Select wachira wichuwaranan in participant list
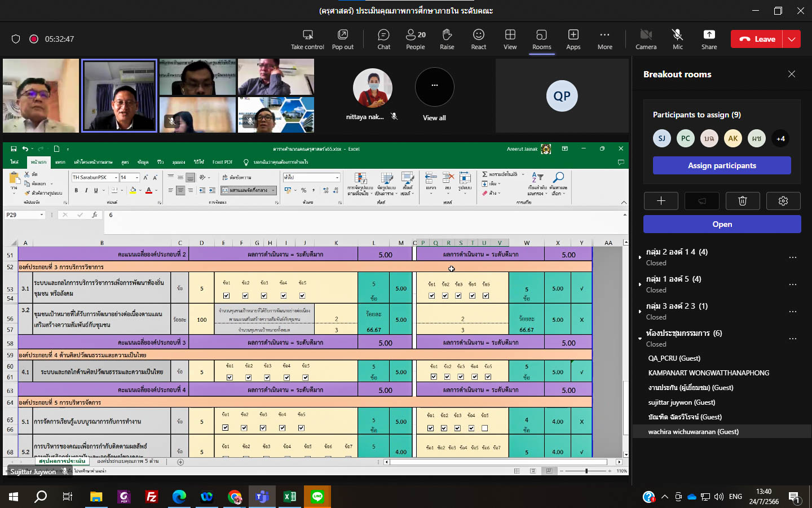The image size is (812, 508). (x=693, y=432)
